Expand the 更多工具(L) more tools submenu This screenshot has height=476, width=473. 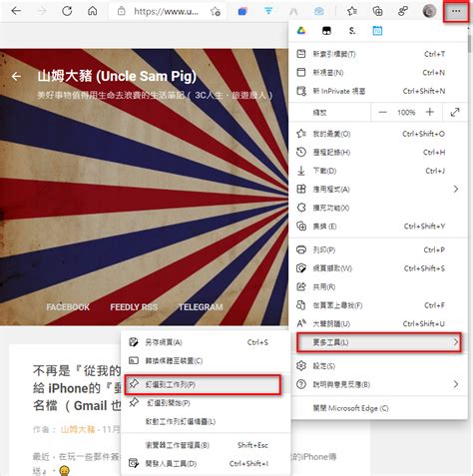pyautogui.click(x=379, y=342)
